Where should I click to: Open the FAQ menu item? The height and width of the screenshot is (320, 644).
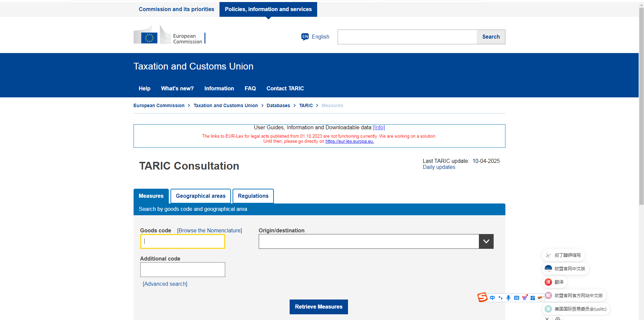click(x=250, y=88)
